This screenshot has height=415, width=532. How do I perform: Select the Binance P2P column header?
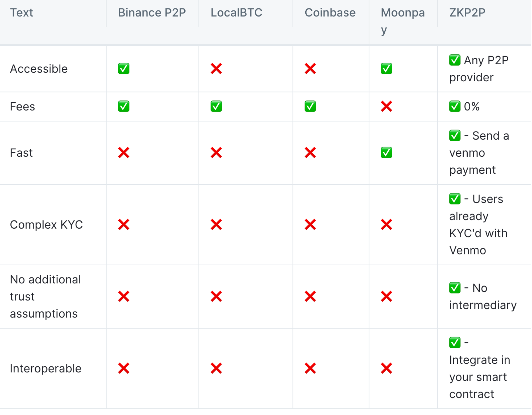[152, 13]
